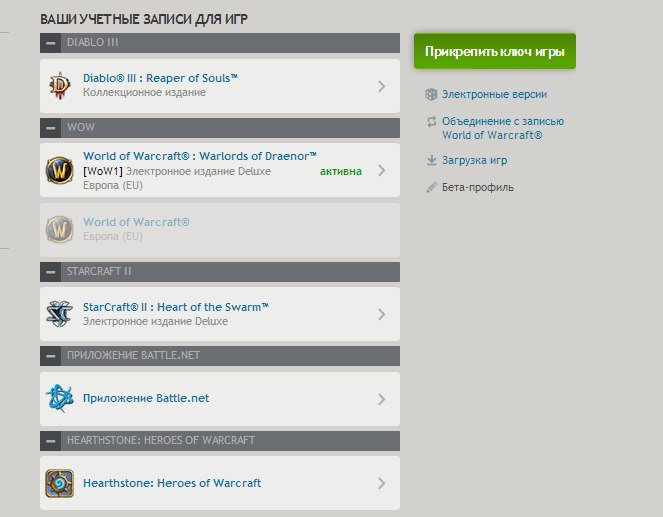Open the inactive World of Warcraft title link
Image resolution: width=663 pixels, height=517 pixels.
tap(136, 222)
